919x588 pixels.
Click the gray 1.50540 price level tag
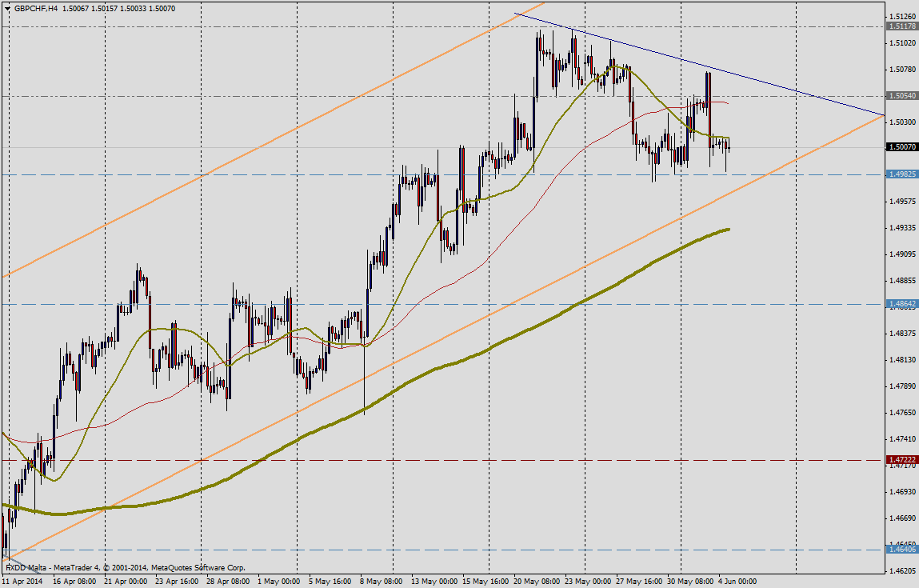tap(901, 96)
